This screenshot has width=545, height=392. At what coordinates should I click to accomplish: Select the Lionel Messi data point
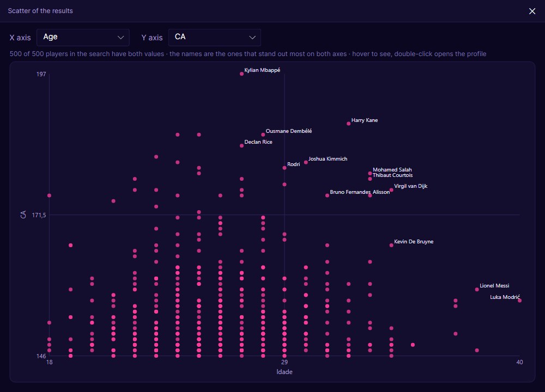477,289
